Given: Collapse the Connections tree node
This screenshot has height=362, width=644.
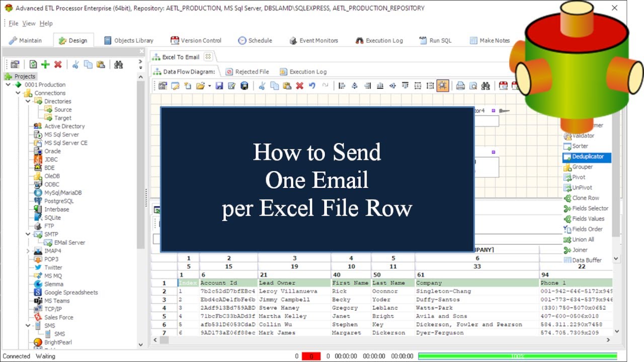Looking at the screenshot, I should point(18,93).
